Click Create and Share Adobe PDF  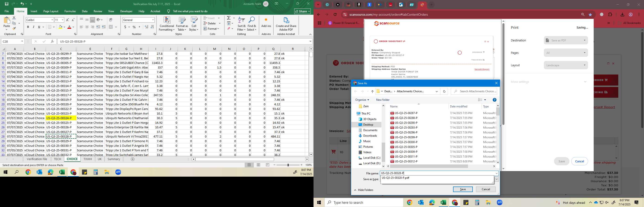pyautogui.click(x=286, y=24)
